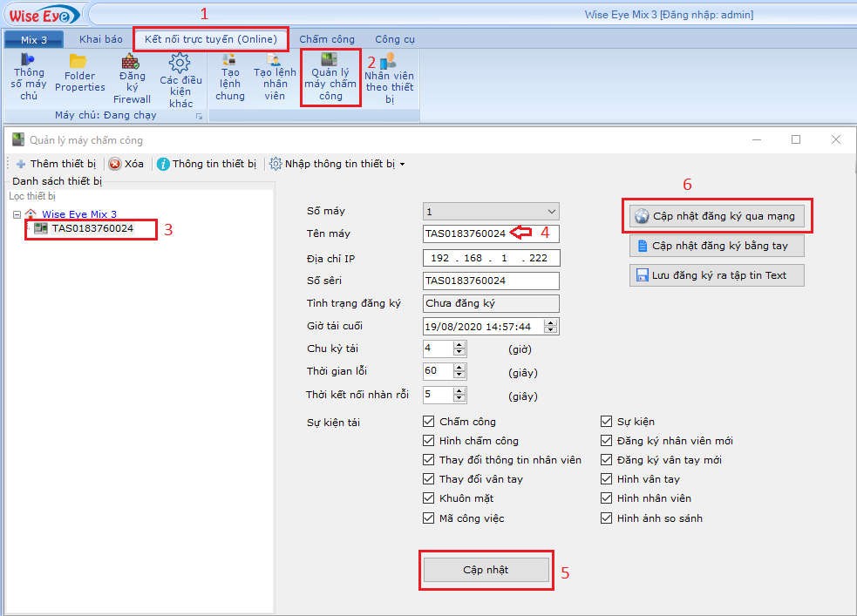Switch to the Chấm công tab

pos(325,39)
